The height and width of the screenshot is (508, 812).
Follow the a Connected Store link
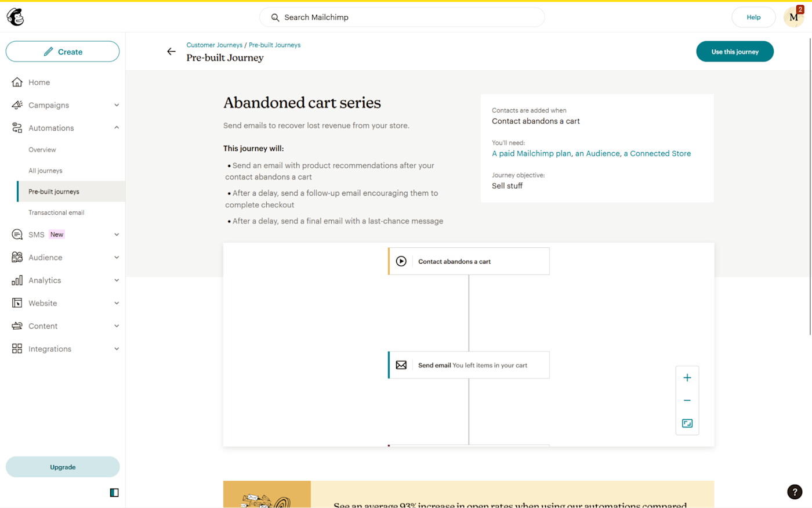(658, 153)
